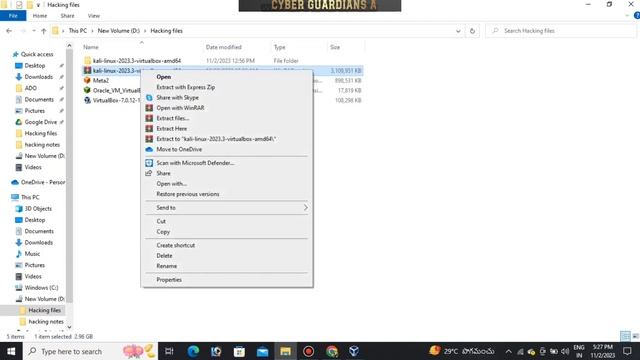Select This PC in the navigation pane

coord(30,197)
